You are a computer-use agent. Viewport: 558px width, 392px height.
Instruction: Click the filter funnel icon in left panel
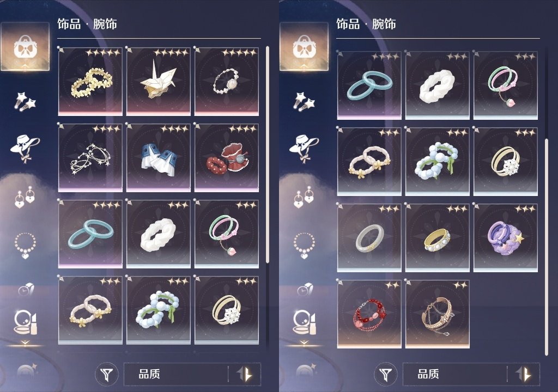(107, 374)
